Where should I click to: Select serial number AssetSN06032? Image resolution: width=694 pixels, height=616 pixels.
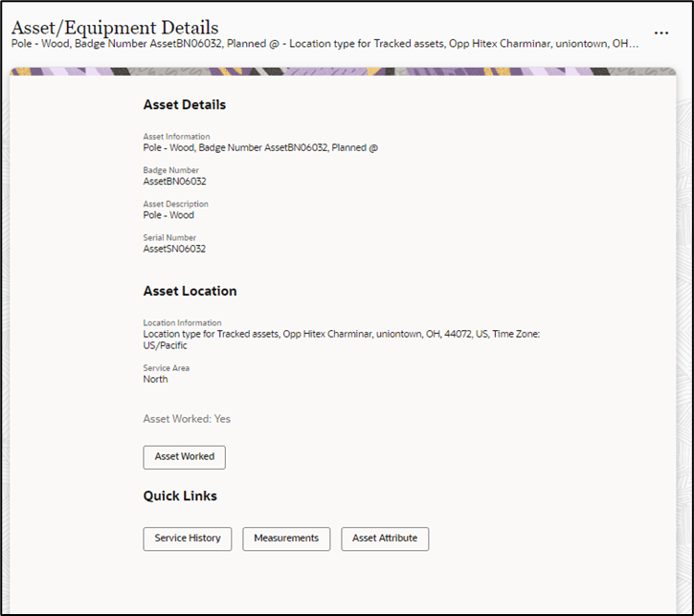(x=174, y=249)
